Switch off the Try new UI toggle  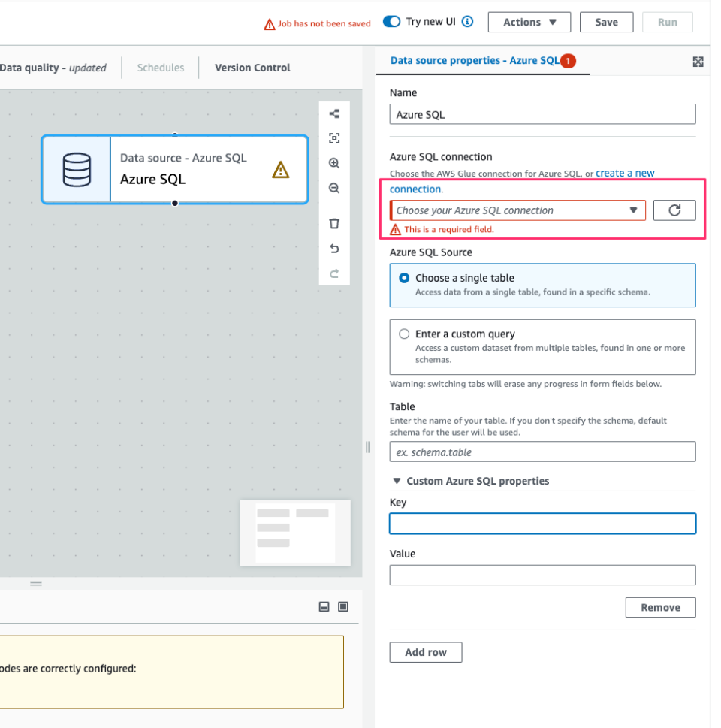[x=391, y=22]
